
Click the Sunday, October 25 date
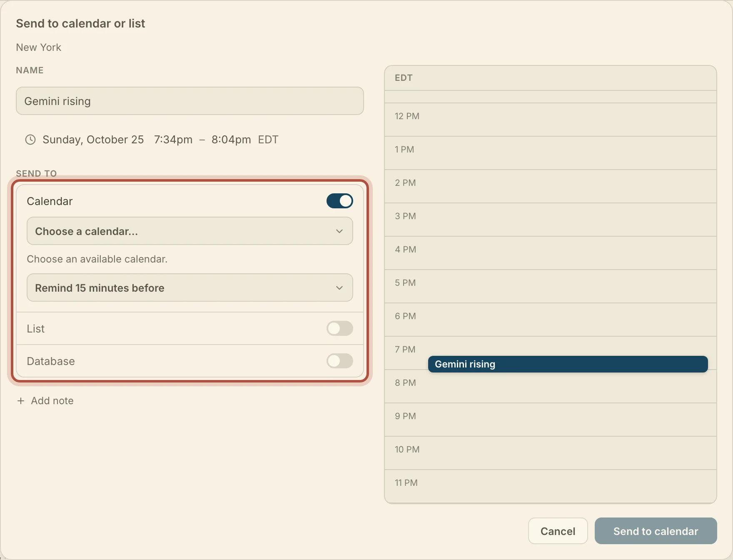tap(93, 140)
